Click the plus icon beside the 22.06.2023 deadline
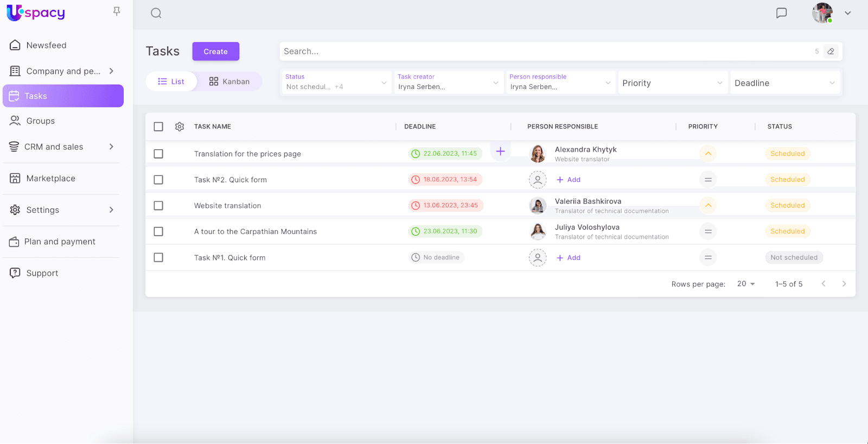Screen dimensions: 868x444 click(x=500, y=151)
